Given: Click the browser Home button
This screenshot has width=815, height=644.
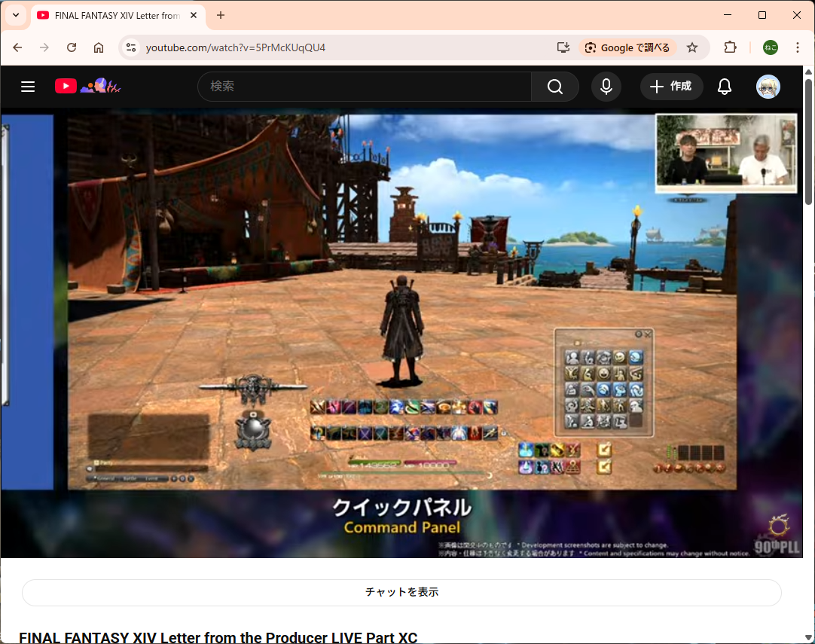Looking at the screenshot, I should point(99,47).
